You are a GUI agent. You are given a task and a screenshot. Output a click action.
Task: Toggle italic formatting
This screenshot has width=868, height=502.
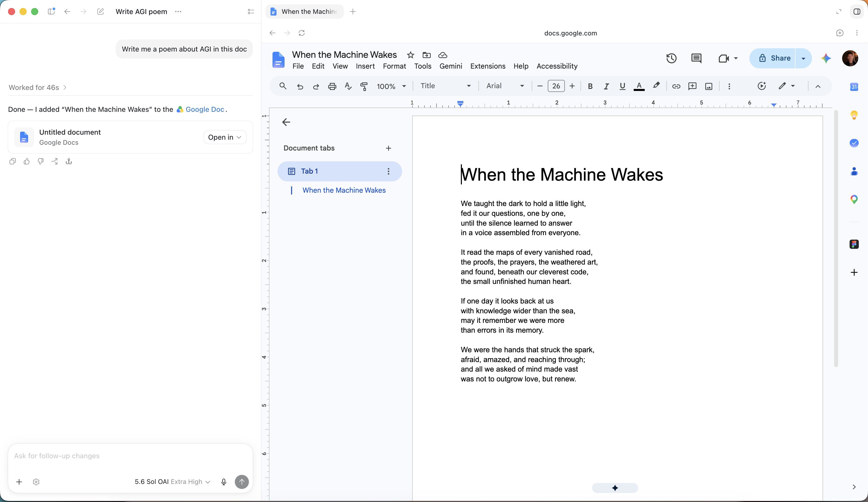[x=606, y=86]
